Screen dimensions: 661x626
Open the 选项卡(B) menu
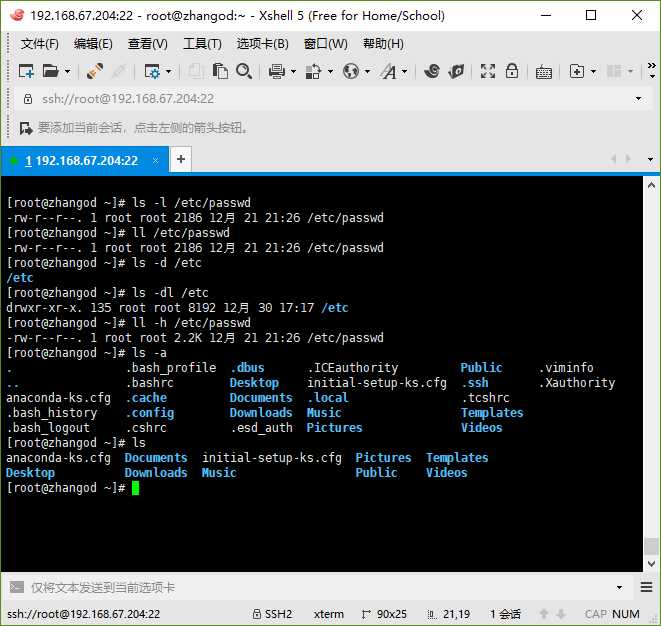click(x=263, y=44)
